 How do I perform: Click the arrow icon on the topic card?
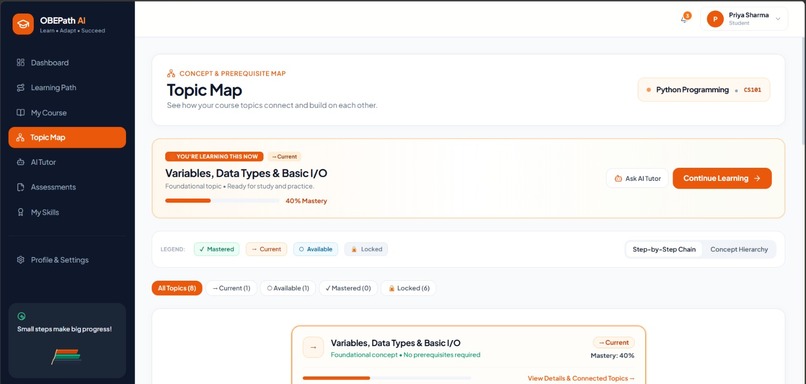(x=313, y=348)
